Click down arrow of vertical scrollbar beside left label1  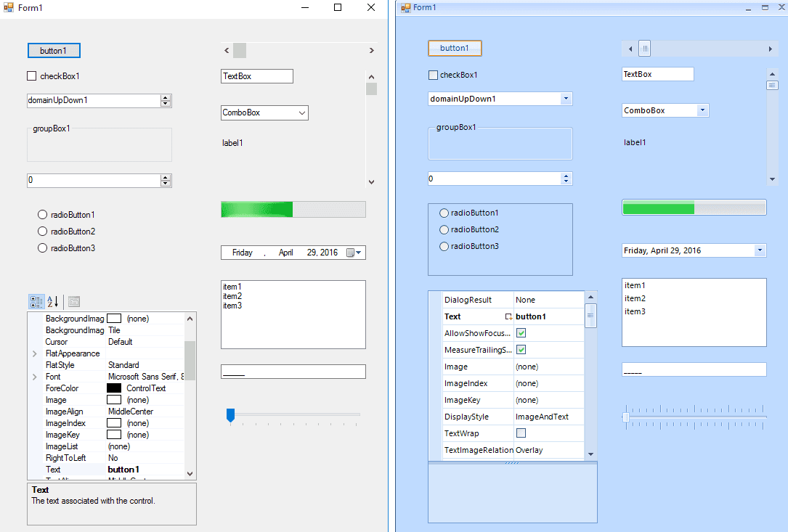coord(371,182)
